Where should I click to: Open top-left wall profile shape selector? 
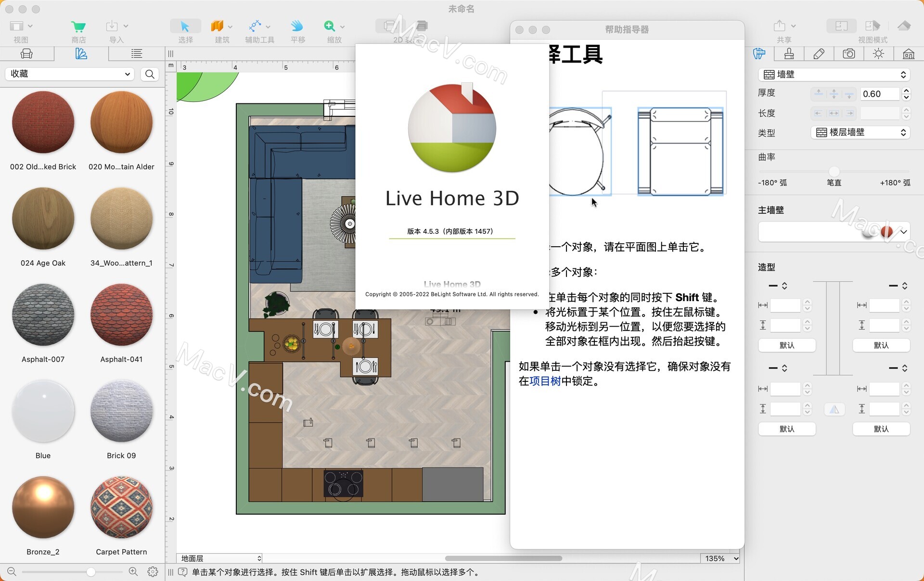(x=778, y=286)
